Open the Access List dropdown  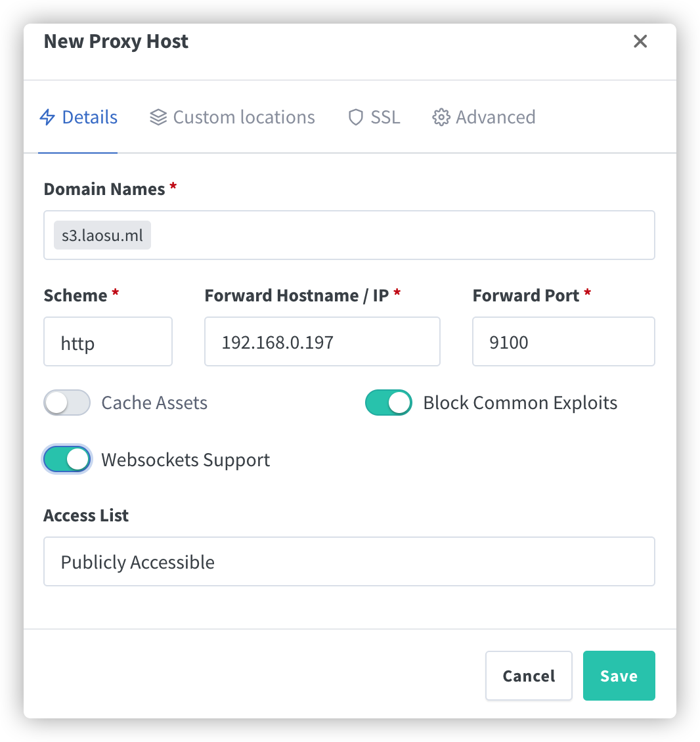349,561
